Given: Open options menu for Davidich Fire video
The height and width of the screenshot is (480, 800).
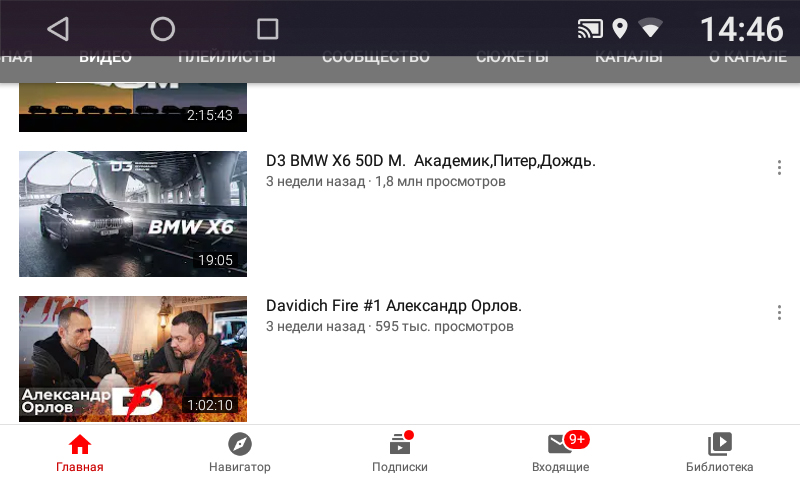Looking at the screenshot, I should click(x=779, y=313).
